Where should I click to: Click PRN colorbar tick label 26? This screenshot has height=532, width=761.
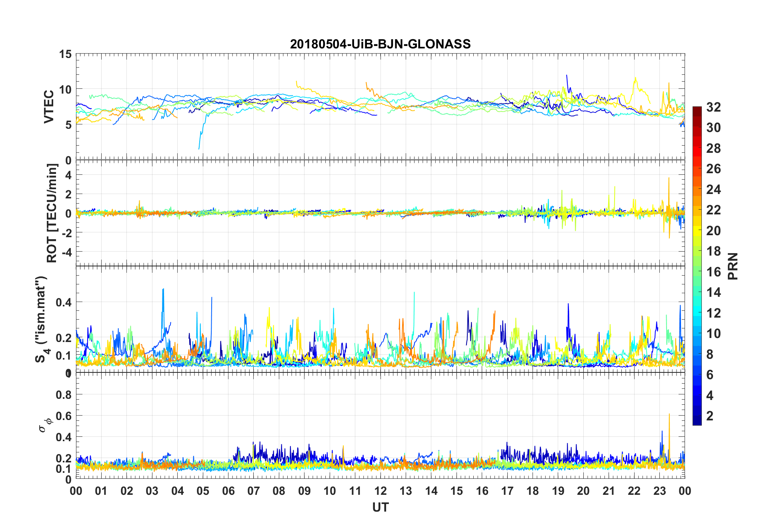coord(714,169)
